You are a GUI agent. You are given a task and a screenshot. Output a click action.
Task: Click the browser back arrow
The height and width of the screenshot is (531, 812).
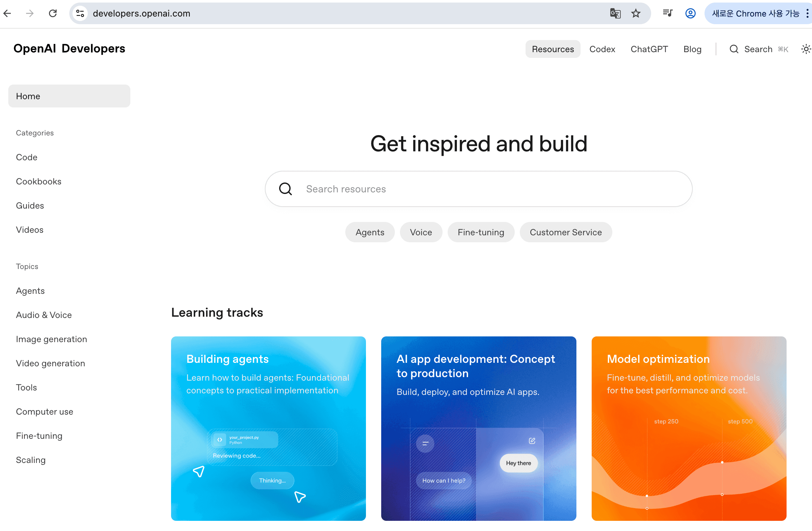click(x=8, y=13)
